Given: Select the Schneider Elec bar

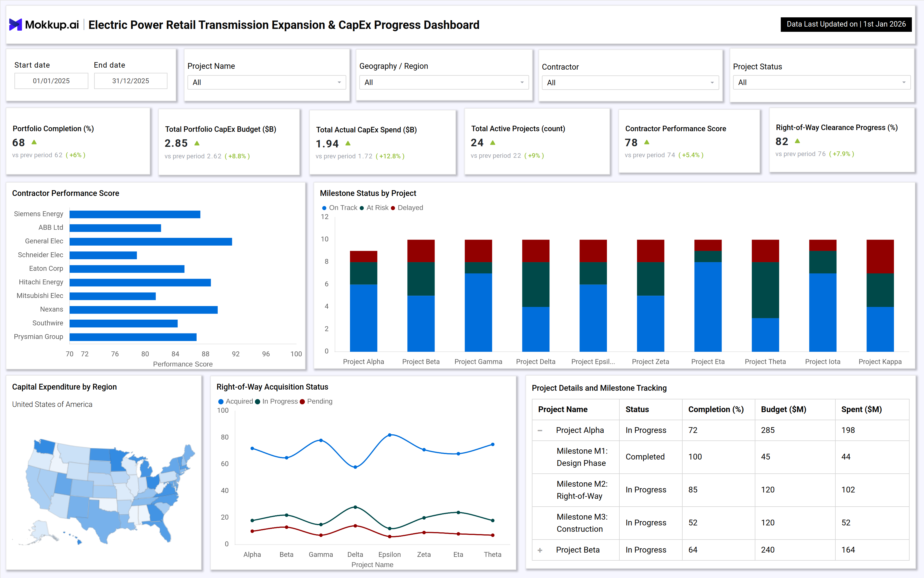Looking at the screenshot, I should click(x=103, y=255).
